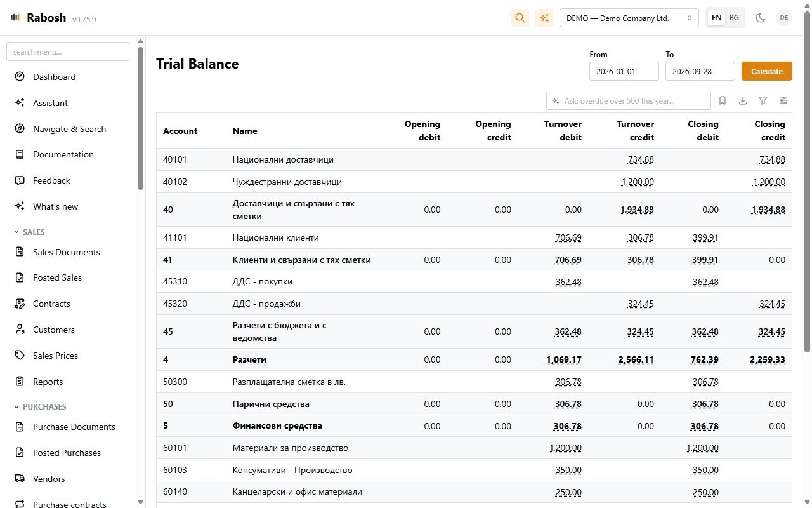Click the Documentation book icon
The height and width of the screenshot is (508, 812).
coord(20,154)
